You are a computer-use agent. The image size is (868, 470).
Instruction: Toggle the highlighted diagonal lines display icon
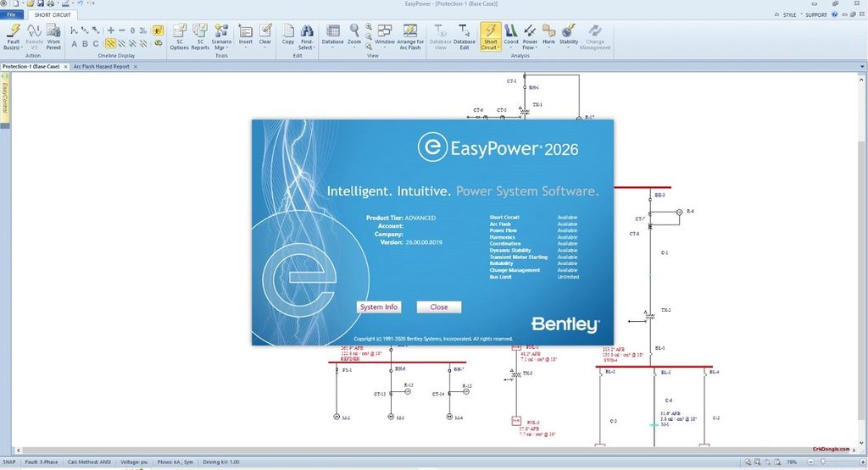(x=111, y=44)
